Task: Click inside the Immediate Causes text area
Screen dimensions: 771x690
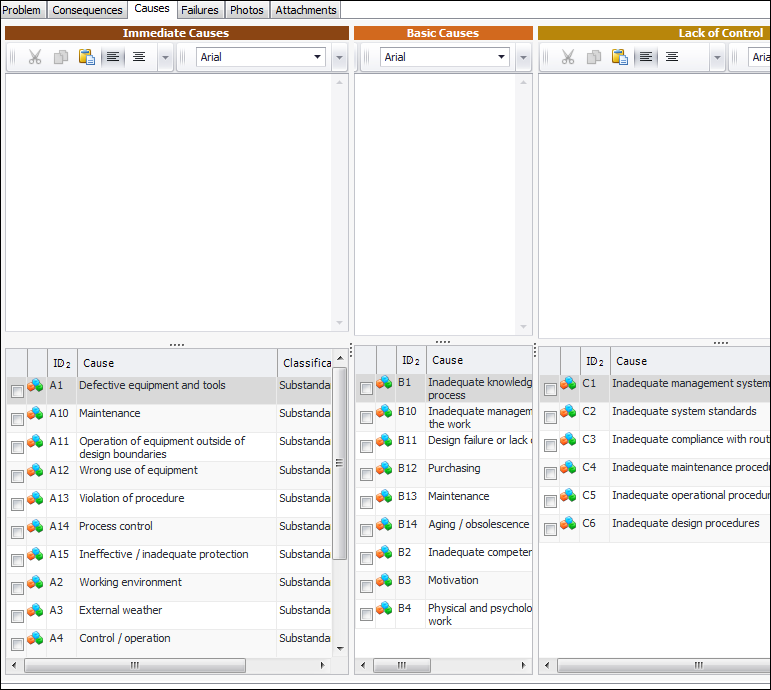Action: 170,200
